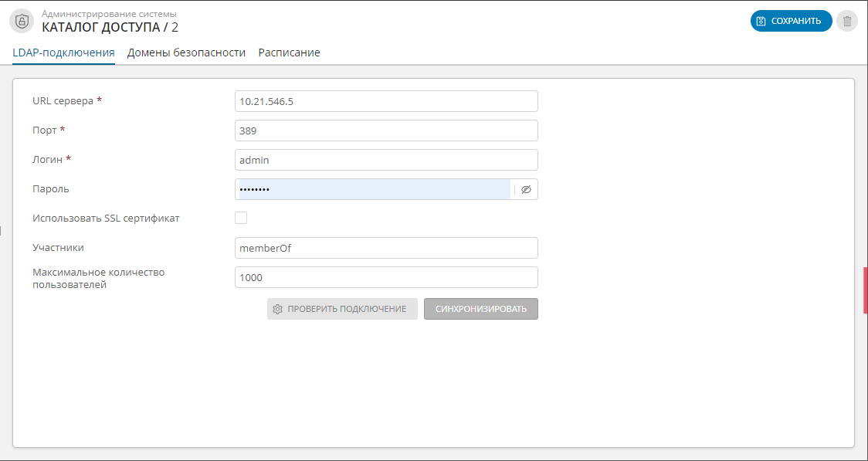This screenshot has height=461, width=868.
Task: Click the Логин field with admin value
Action: point(386,159)
